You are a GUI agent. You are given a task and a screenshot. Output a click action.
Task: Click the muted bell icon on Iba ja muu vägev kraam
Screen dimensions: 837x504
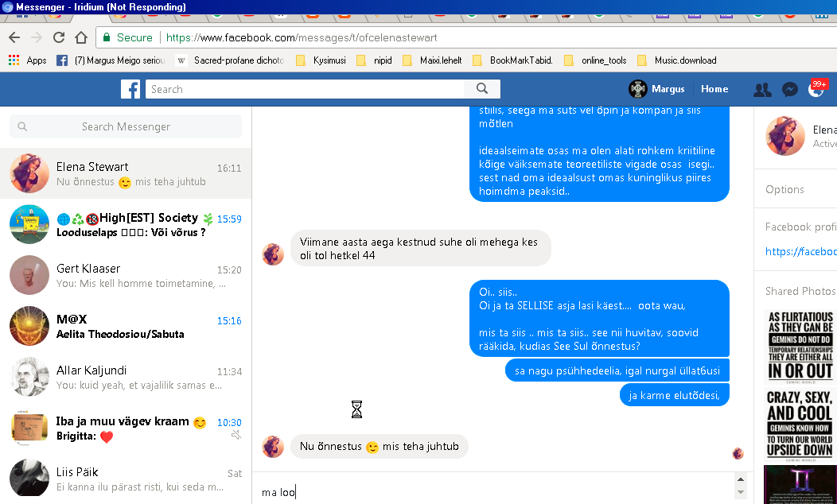(x=236, y=435)
